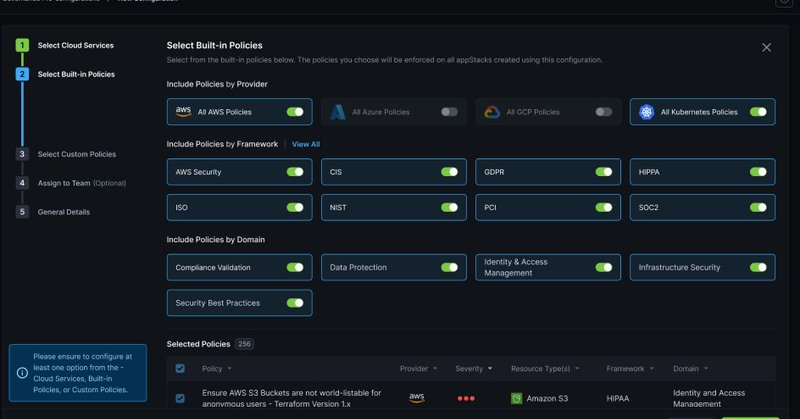800x419 pixels.
Task: Go to step 5 General Details
Action: pyautogui.click(x=53, y=212)
